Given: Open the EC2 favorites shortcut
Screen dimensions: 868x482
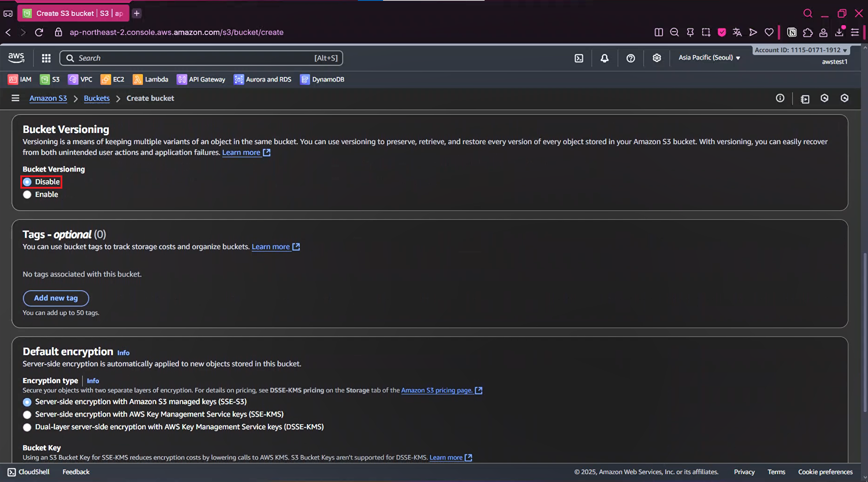Looking at the screenshot, I should (112, 79).
